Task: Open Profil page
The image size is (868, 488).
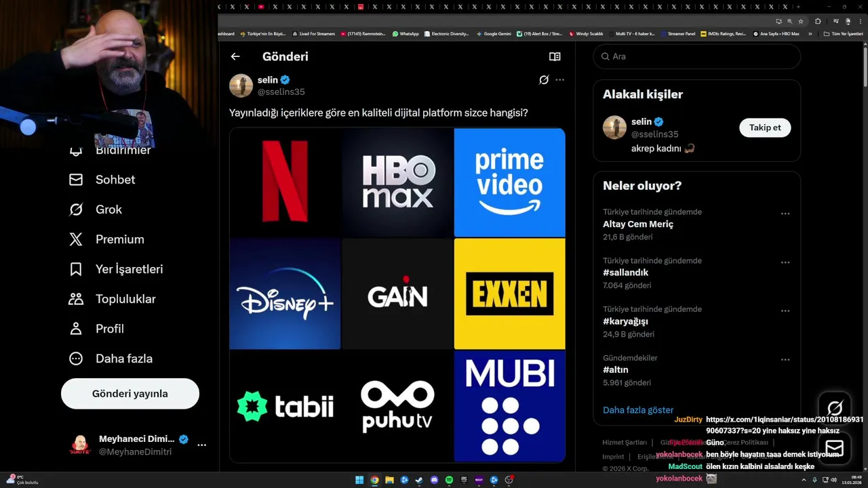Action: (x=96, y=329)
